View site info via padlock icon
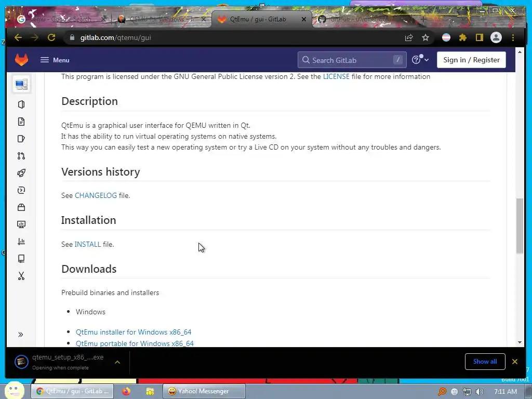This screenshot has height=399, width=532. (72, 37)
